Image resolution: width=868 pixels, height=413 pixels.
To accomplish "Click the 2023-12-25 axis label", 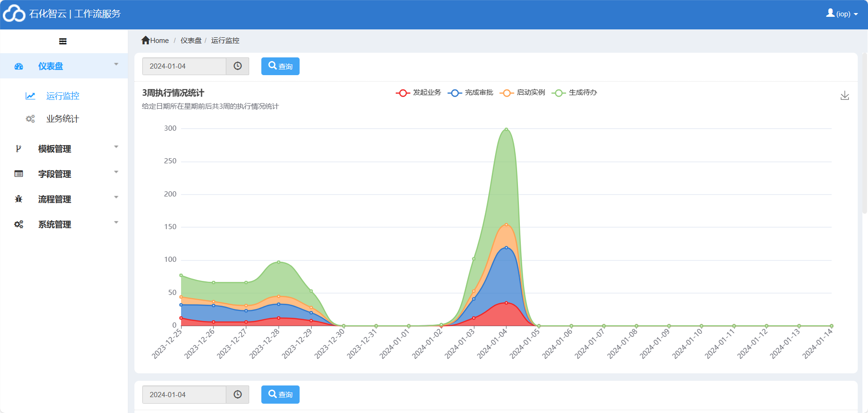I will (167, 343).
